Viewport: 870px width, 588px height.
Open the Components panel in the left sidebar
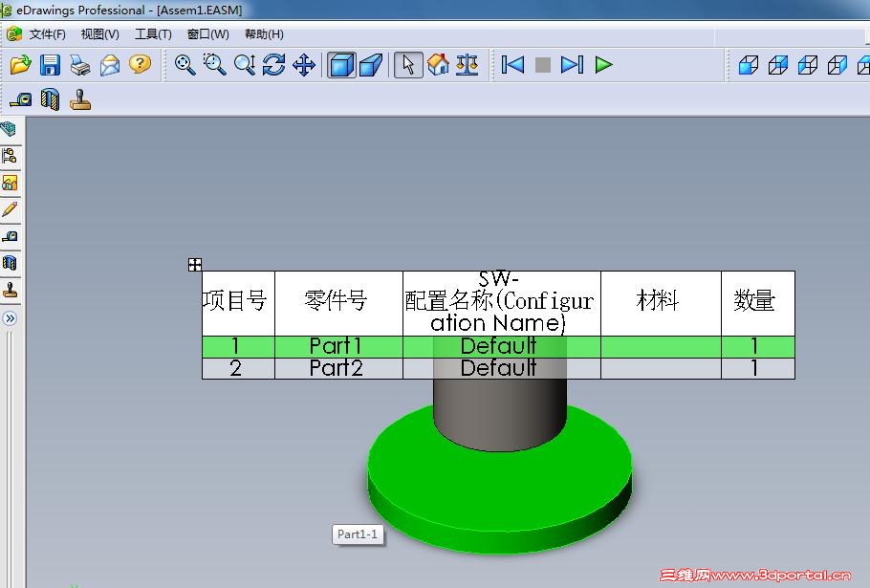[x=10, y=130]
